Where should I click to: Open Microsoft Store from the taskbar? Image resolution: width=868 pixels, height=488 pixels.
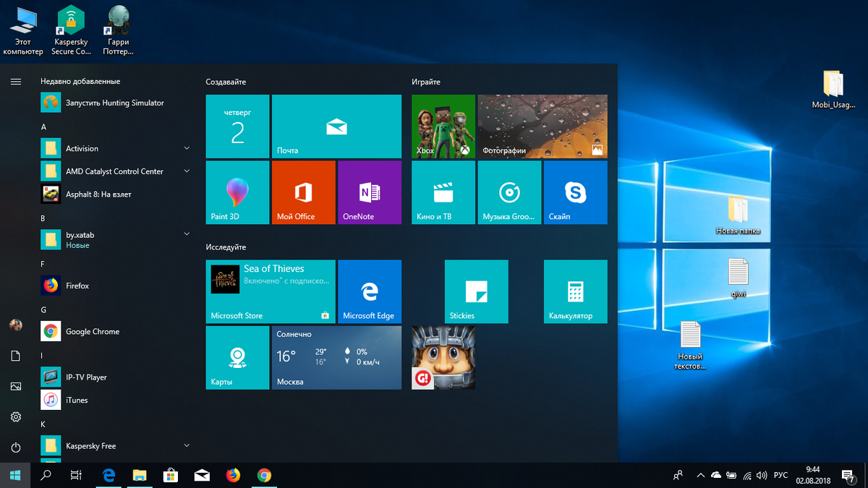(171, 475)
